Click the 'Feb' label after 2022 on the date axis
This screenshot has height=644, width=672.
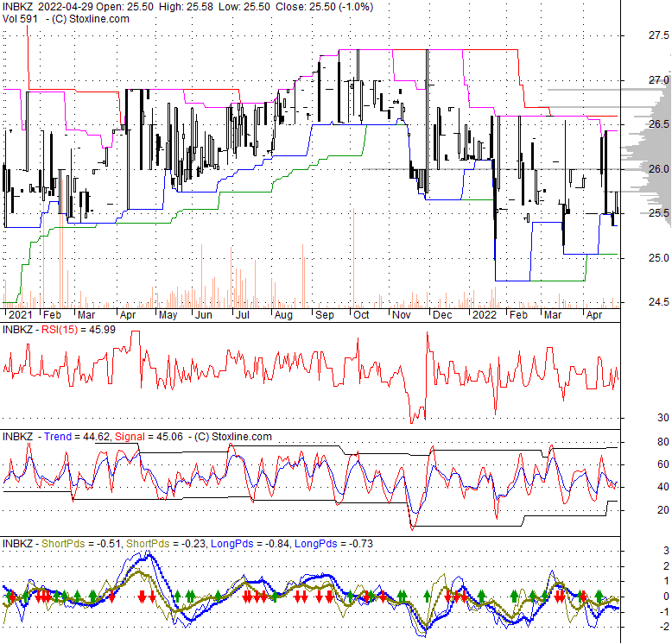[x=518, y=315]
